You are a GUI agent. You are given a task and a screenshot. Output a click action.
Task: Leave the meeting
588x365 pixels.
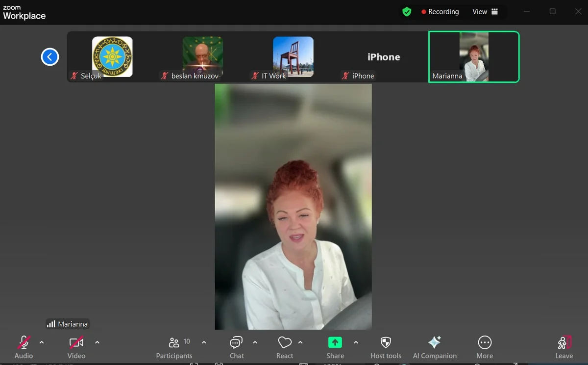[564, 347]
